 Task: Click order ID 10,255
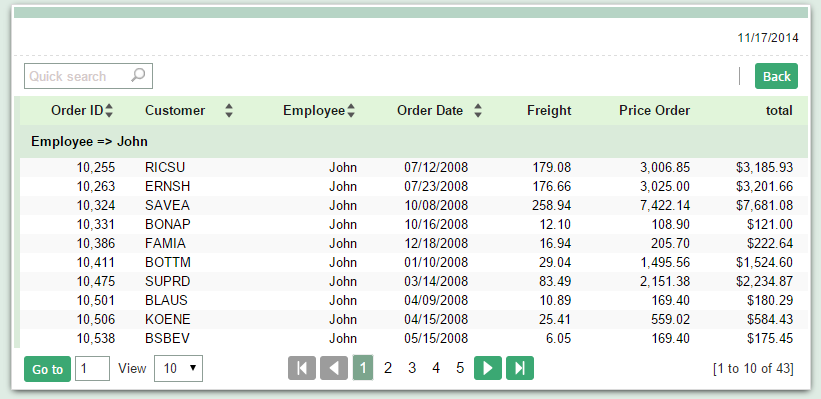[x=96, y=168]
